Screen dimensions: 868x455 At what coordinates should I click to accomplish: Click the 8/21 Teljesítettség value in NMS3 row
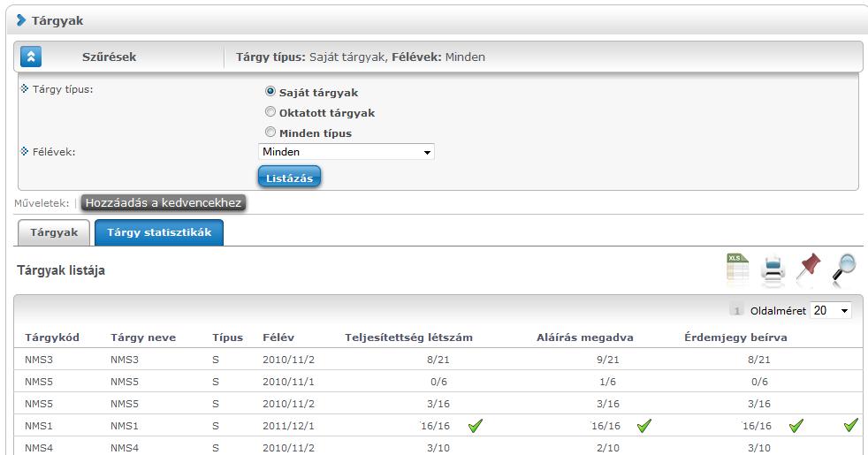pyautogui.click(x=438, y=360)
